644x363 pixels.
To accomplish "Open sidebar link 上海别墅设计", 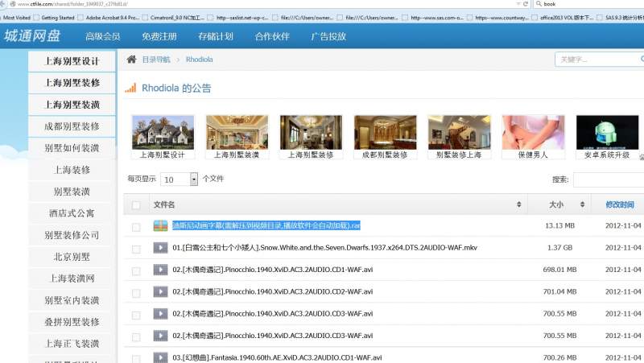I will pyautogui.click(x=72, y=61).
